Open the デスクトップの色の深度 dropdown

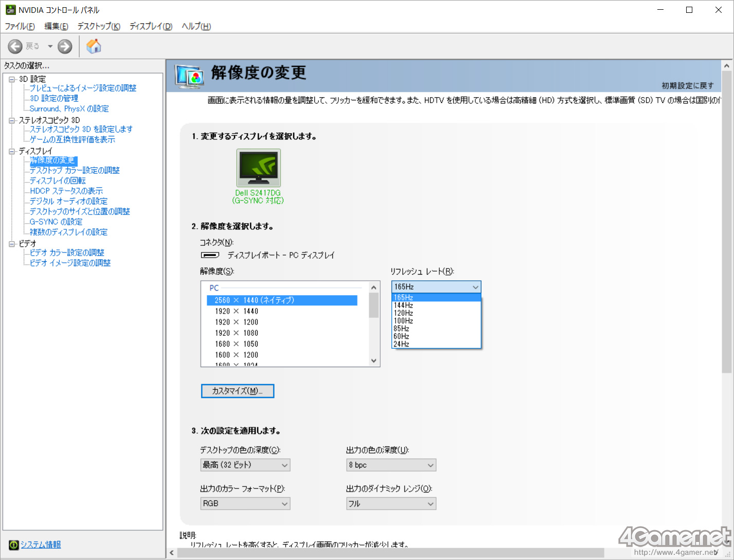tap(245, 465)
